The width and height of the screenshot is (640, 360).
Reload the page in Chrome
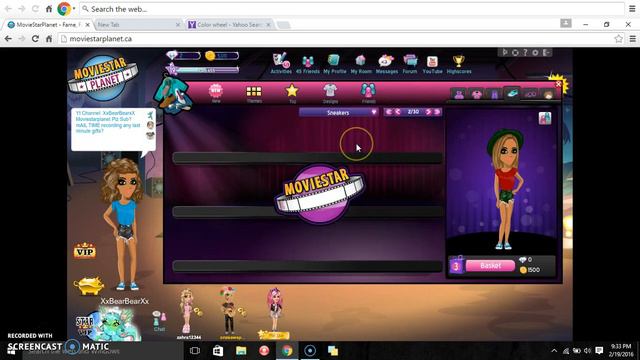[x=35, y=39]
